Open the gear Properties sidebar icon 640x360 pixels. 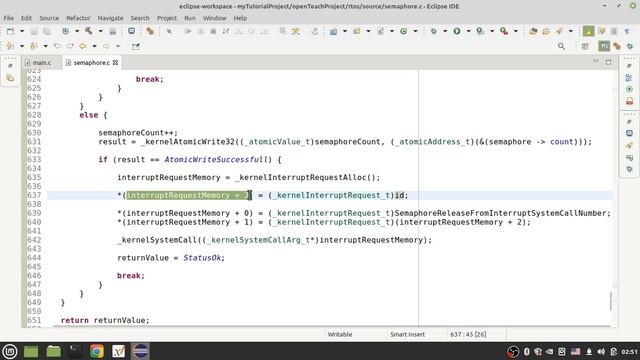click(629, 169)
